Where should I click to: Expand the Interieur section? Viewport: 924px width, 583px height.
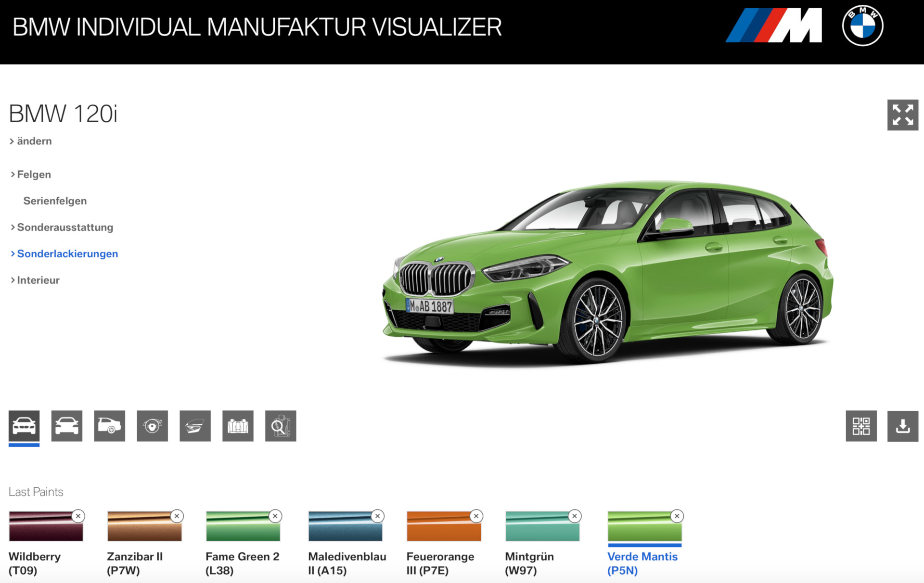pos(38,280)
